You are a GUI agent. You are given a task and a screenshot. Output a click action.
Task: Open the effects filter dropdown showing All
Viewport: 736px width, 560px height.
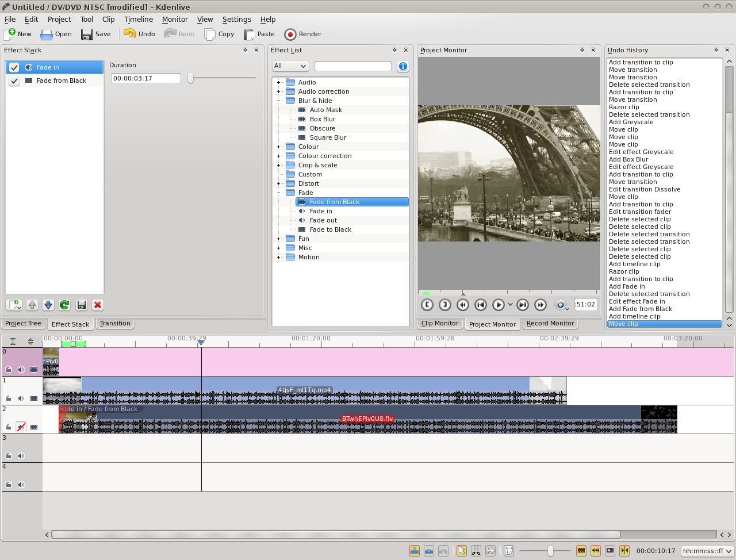click(x=290, y=66)
